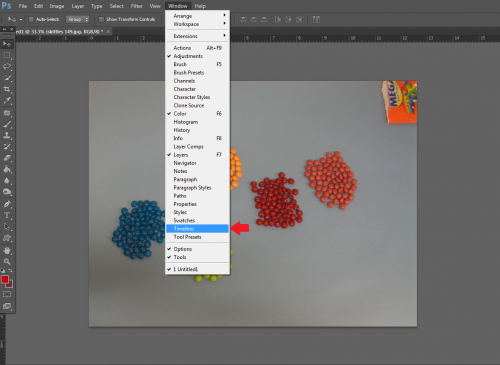Enable the Auto-Select checkbox
The width and height of the screenshot is (500, 365).
click(31, 19)
